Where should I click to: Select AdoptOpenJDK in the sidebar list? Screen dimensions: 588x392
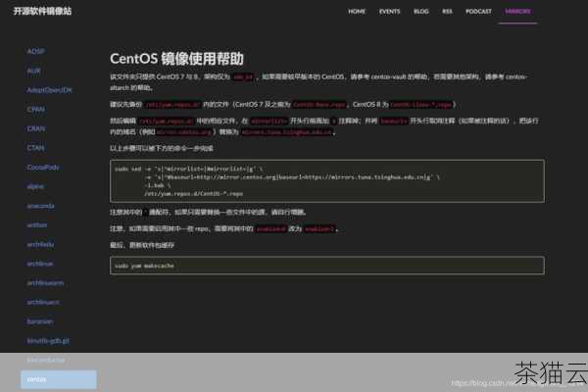(x=49, y=90)
